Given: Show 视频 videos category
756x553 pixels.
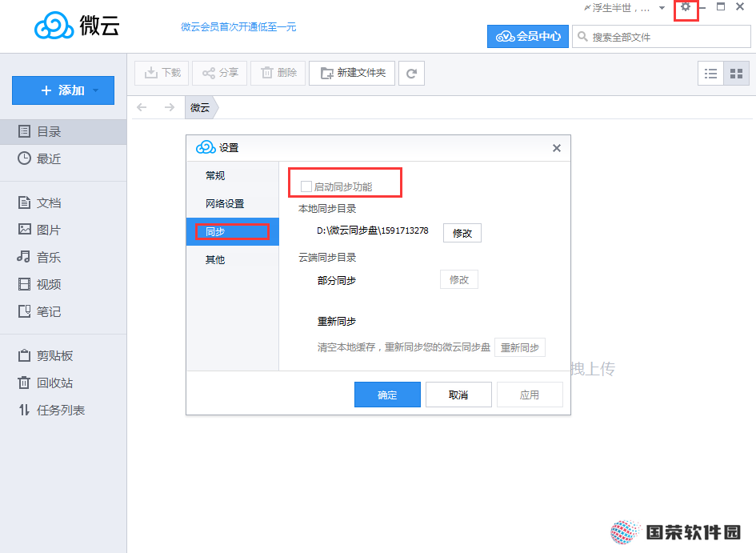Looking at the screenshot, I should coord(63,284).
